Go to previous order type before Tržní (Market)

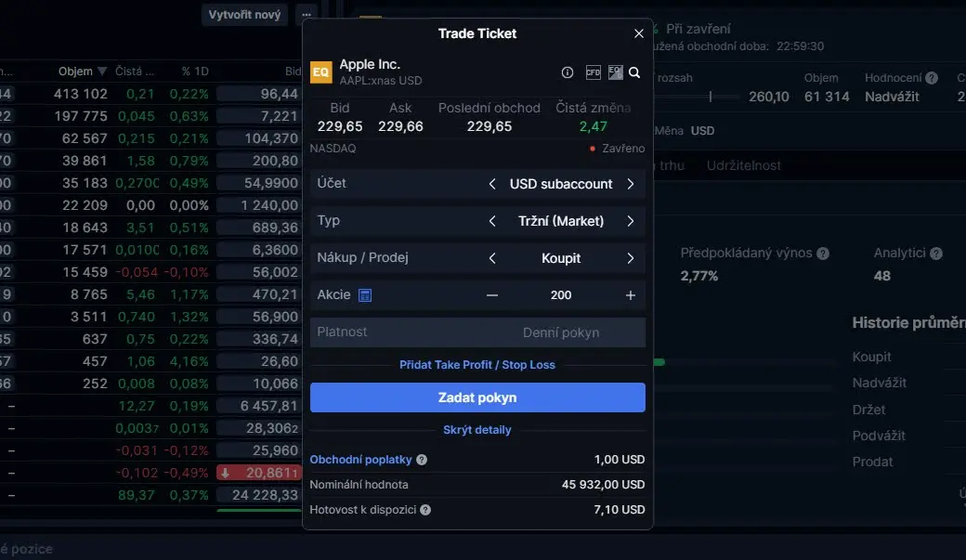pos(492,221)
